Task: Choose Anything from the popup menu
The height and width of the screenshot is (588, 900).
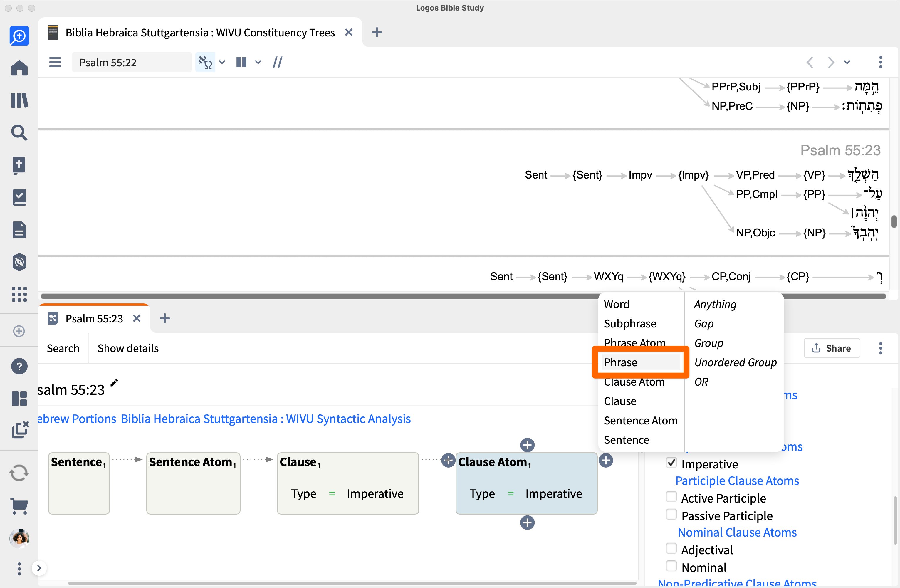Action: (x=715, y=304)
